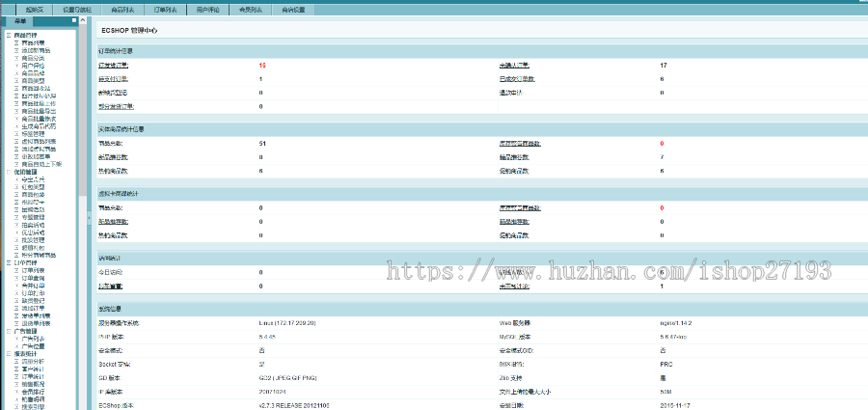The image size is (868, 410).
Task: Click ECShop version v2.7.3 RELEASE text
Action: [x=294, y=406]
